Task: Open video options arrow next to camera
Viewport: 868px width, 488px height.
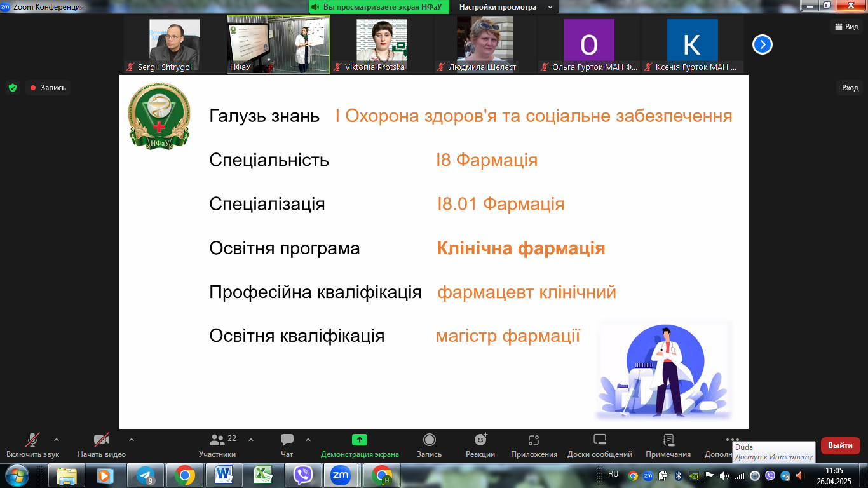Action: [132, 439]
